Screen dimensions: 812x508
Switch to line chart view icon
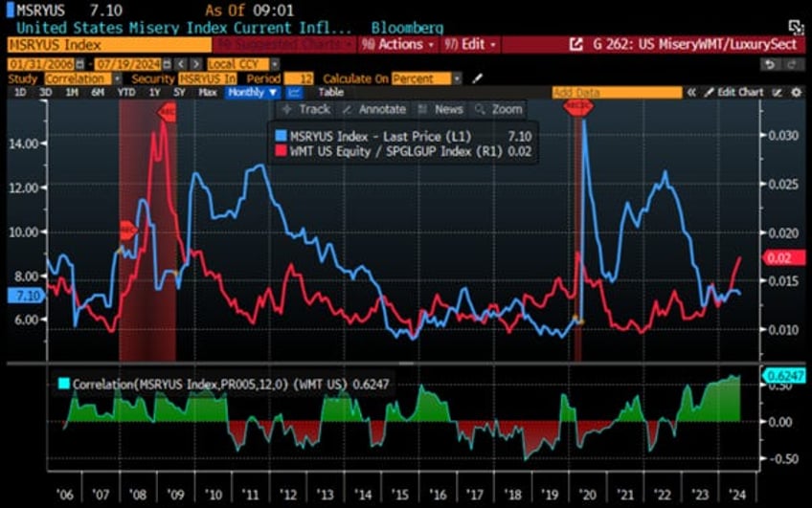(294, 93)
